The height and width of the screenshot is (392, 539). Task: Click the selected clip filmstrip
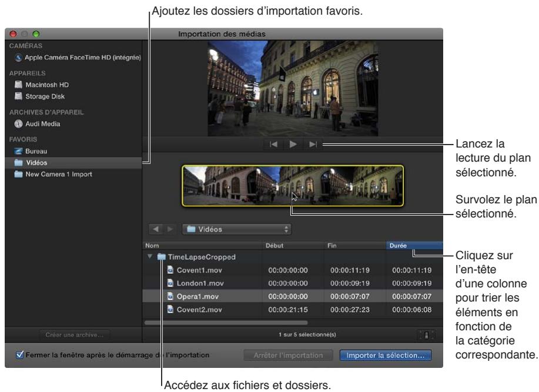pos(293,186)
